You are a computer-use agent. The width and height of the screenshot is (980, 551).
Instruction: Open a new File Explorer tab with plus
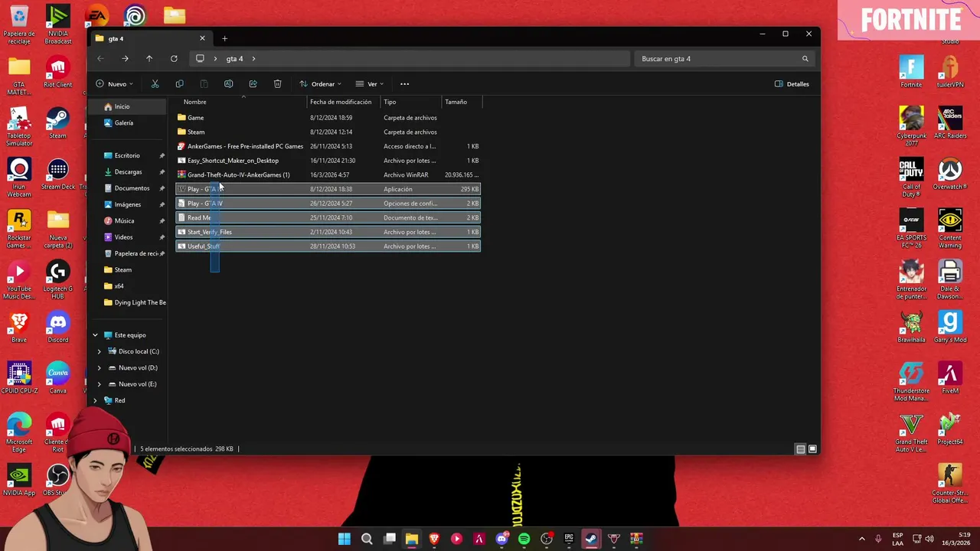pyautogui.click(x=224, y=38)
